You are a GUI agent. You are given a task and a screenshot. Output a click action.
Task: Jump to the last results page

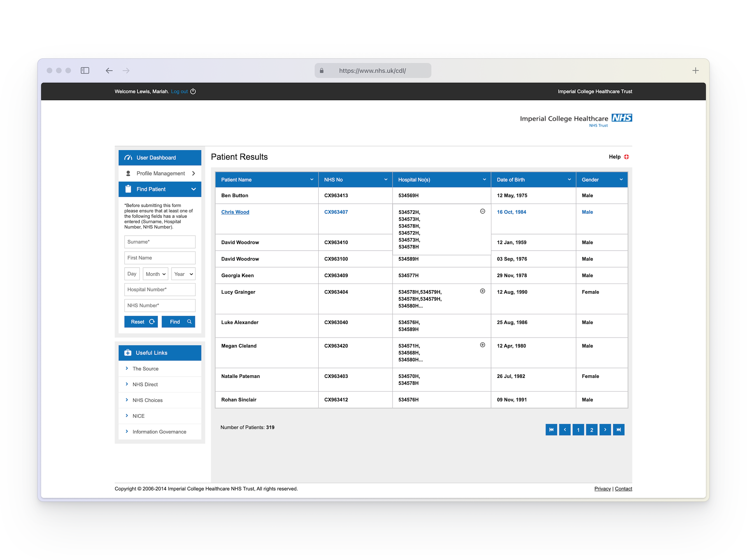[x=619, y=430]
